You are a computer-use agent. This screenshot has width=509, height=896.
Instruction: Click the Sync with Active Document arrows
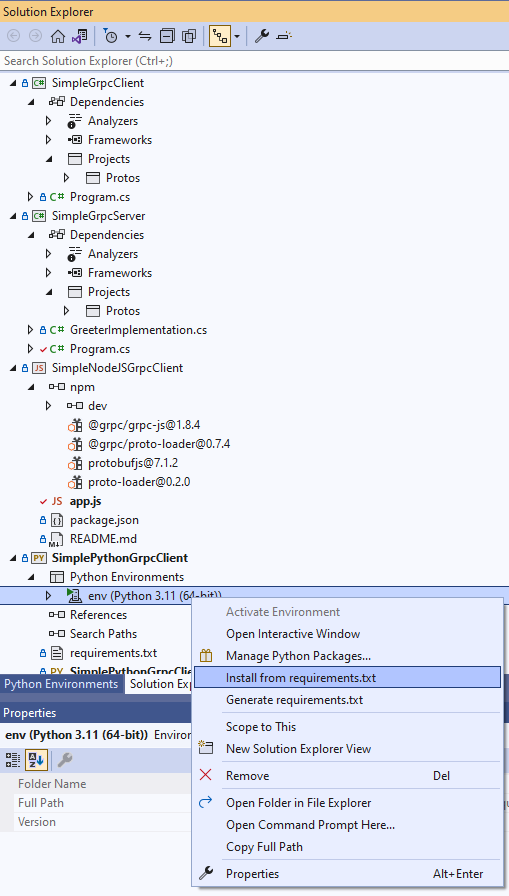[x=145, y=37]
